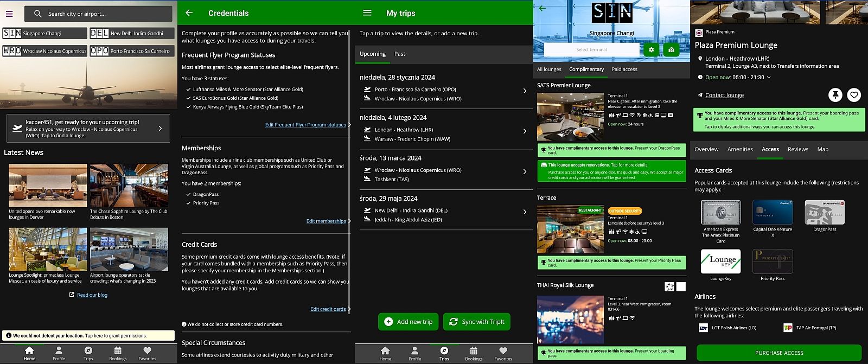The height and width of the screenshot is (364, 868).
Task: Open the airport map icon button
Action: (x=671, y=49)
